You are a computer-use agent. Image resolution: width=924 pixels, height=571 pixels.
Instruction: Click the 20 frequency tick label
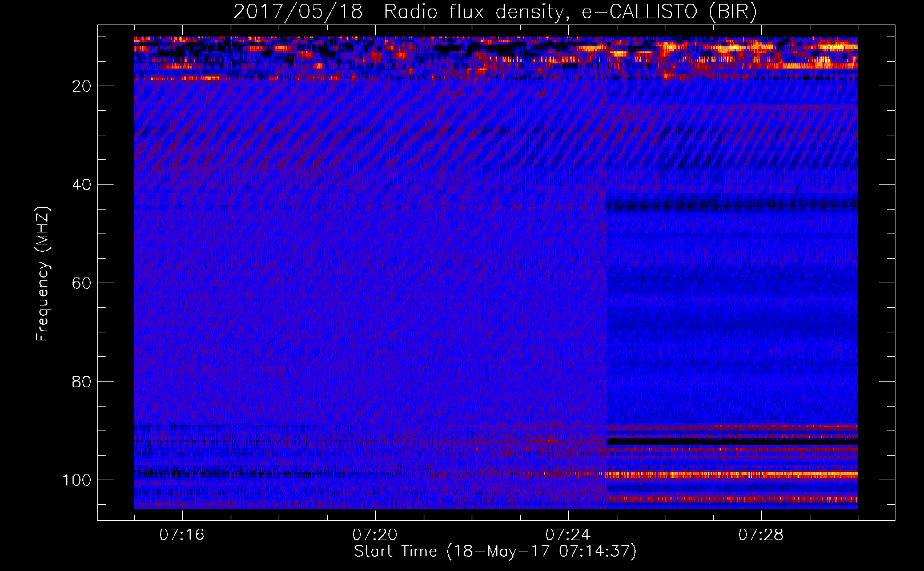point(82,86)
